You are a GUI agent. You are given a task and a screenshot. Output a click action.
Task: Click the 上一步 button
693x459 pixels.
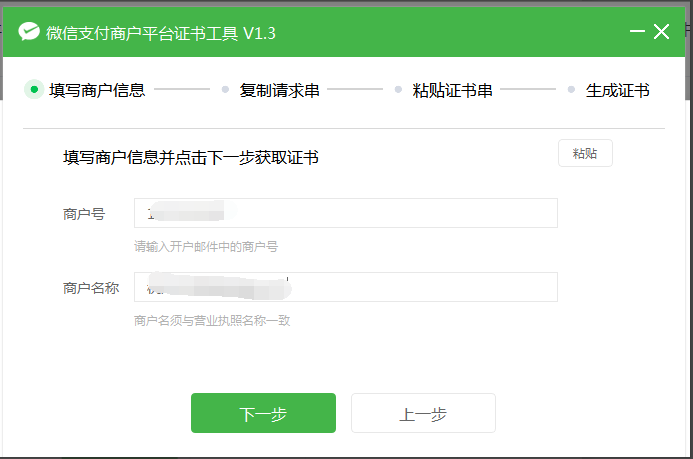[423, 413]
